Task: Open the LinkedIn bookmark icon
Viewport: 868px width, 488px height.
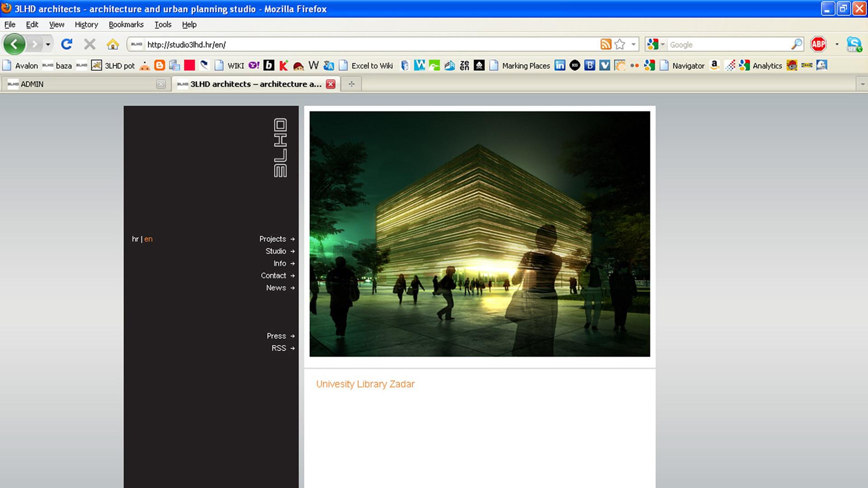Action: [560, 66]
